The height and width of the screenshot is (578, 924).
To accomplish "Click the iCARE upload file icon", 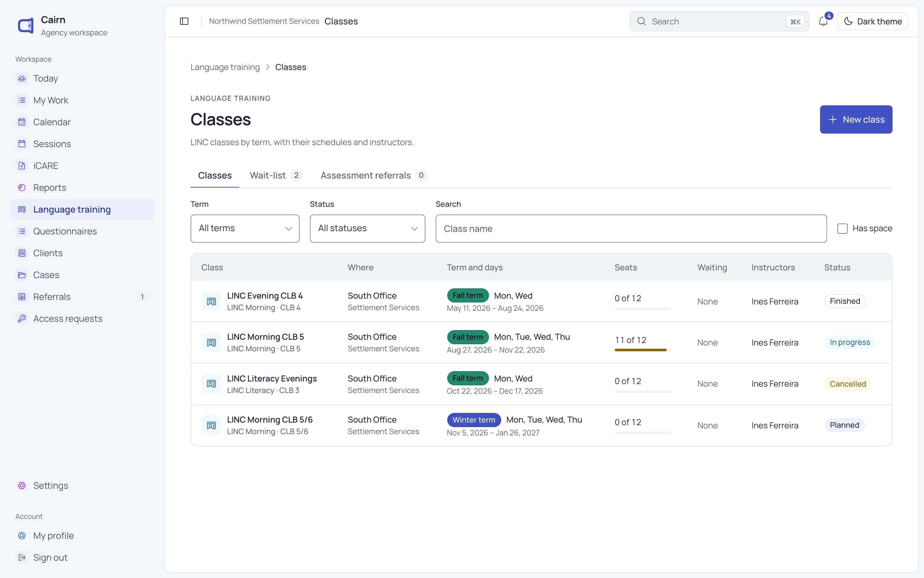I will 22,165.
